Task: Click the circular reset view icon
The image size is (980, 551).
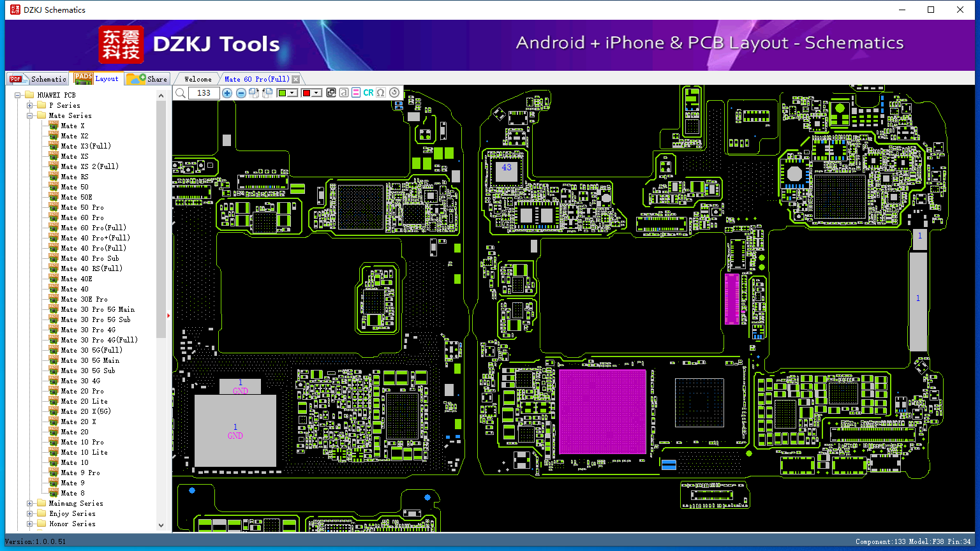Action: (394, 93)
